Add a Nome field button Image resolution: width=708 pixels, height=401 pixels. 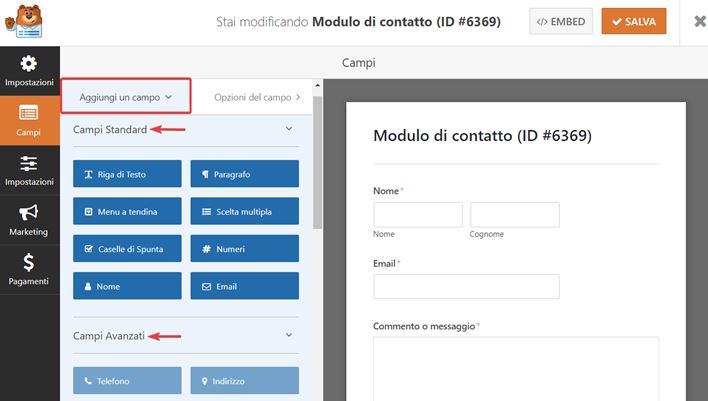click(x=127, y=286)
